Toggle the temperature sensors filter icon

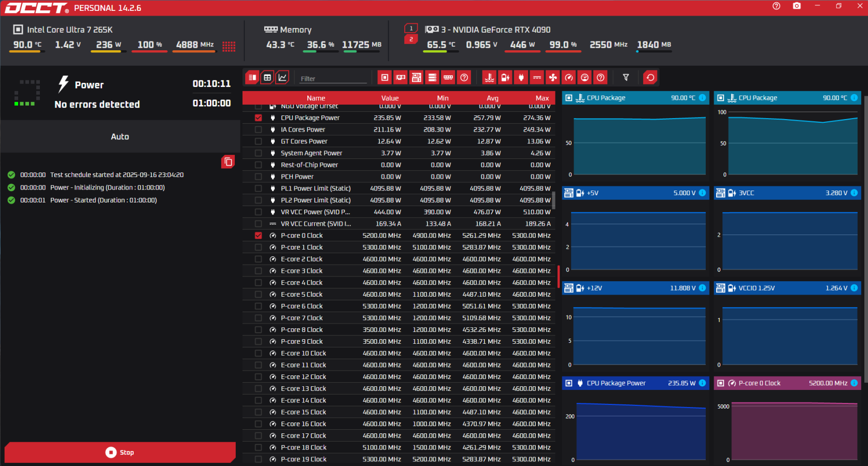pos(489,78)
